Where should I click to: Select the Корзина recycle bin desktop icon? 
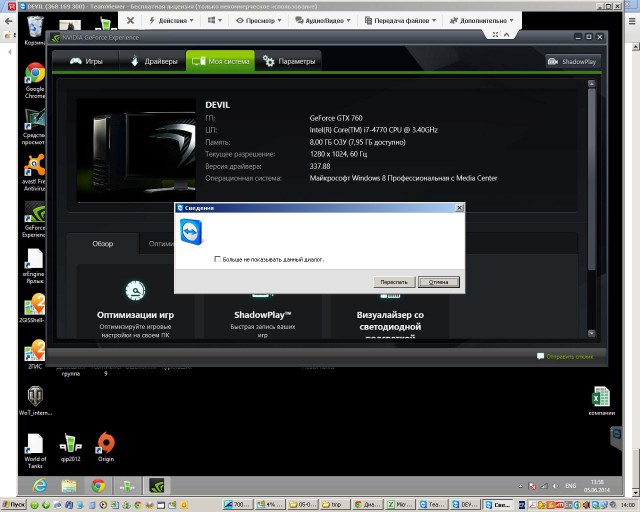click(x=35, y=31)
